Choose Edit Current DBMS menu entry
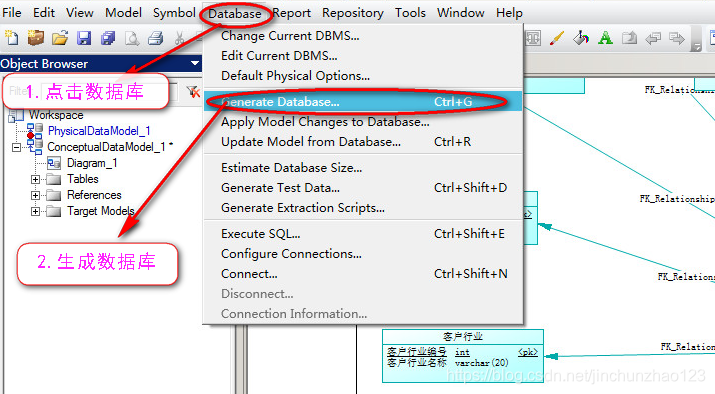 [x=363, y=56]
